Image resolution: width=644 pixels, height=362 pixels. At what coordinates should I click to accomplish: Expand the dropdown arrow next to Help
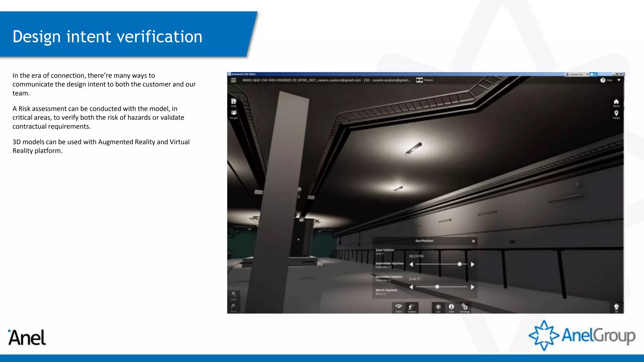click(x=619, y=80)
